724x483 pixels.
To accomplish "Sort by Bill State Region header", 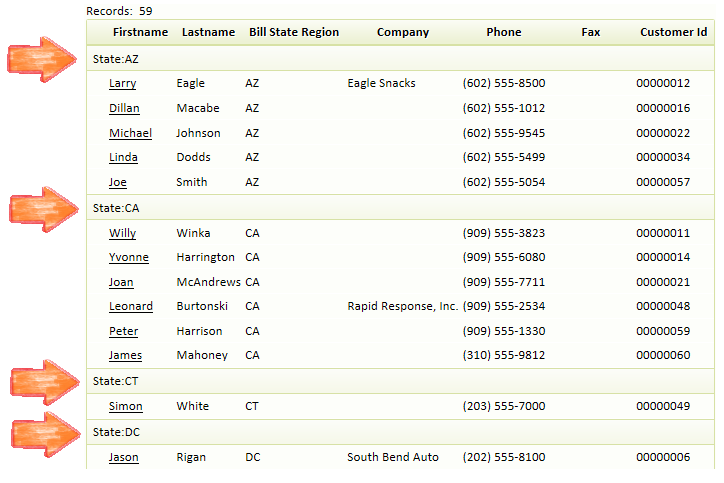I will click(294, 32).
